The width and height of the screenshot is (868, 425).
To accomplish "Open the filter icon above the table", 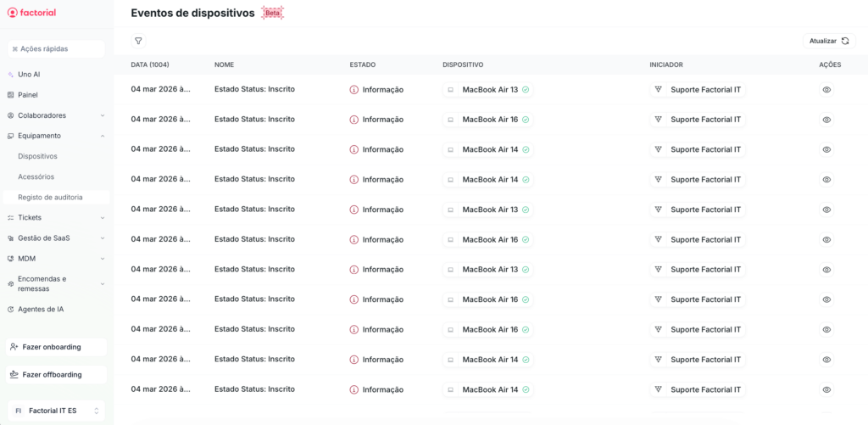I will tap(138, 41).
